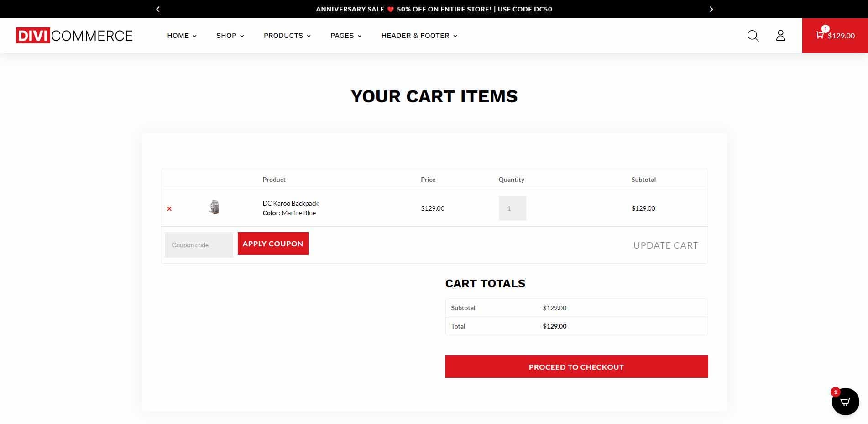Click PROCEED TO CHECKOUT

coord(576,366)
